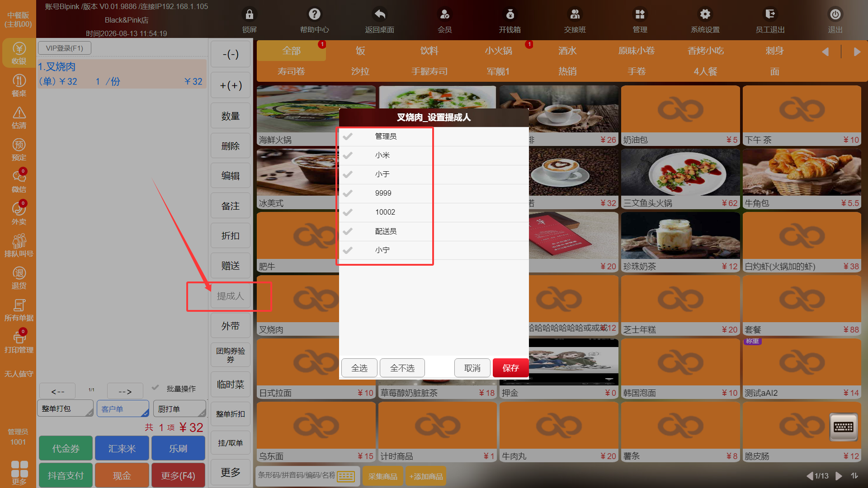Show previous category tabs with left arrow
868x488 pixels.
point(826,52)
